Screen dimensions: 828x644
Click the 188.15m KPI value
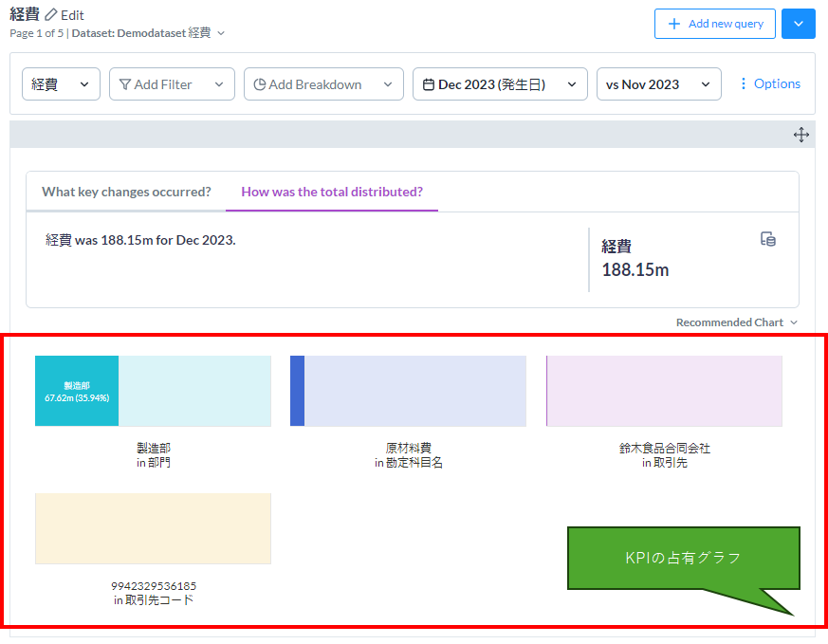coord(635,269)
